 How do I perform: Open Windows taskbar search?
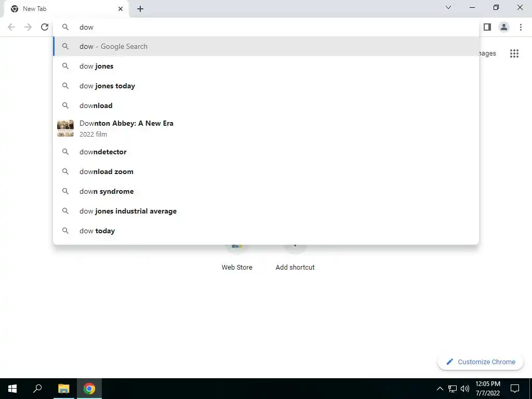click(x=37, y=389)
